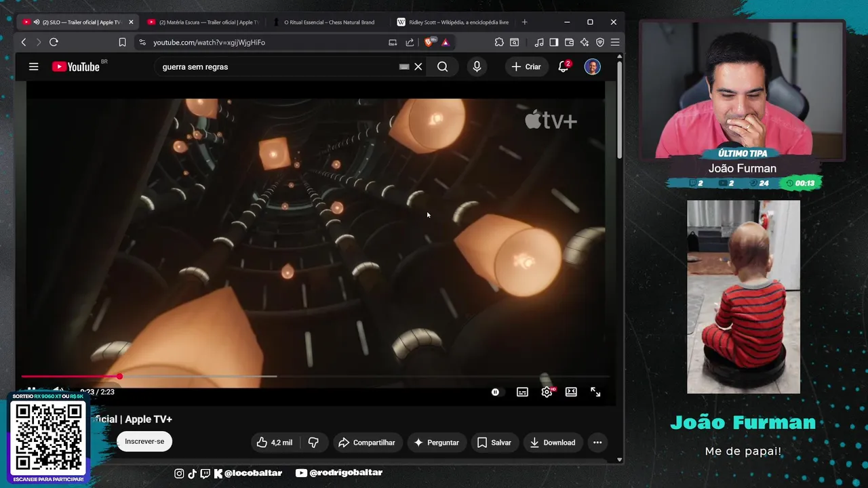The image size is (868, 488).
Task: Open the on-screen keyboard icon in search box
Action: click(404, 66)
